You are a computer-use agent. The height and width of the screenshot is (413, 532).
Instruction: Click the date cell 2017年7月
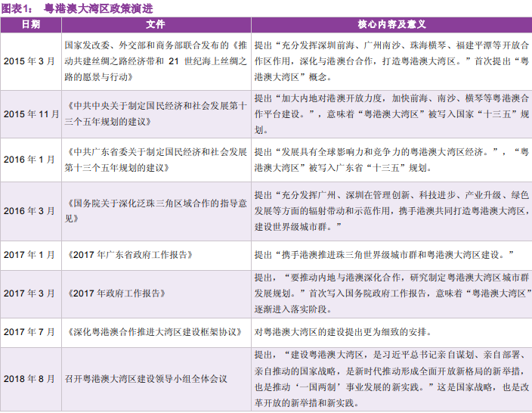coord(29,332)
